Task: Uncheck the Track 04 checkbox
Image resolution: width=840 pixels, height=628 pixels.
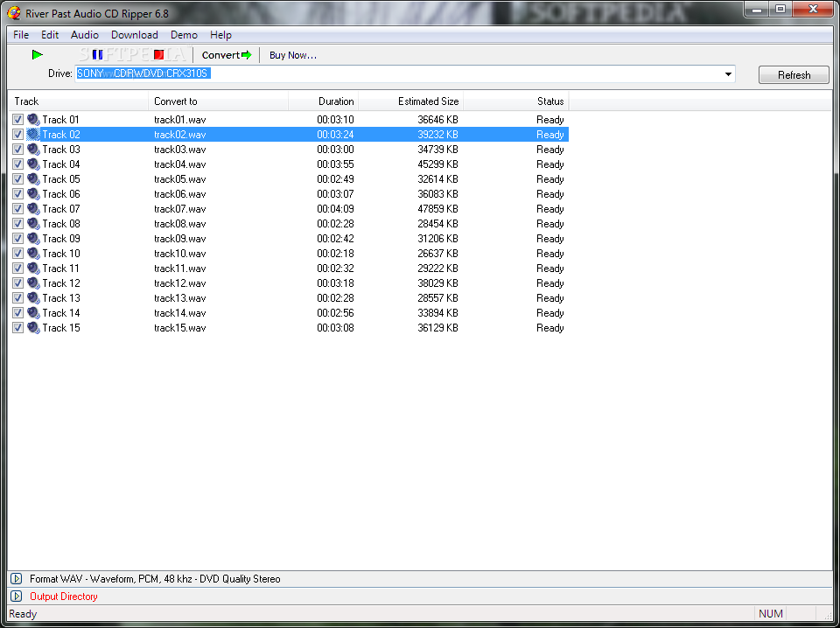Action: tap(17, 164)
